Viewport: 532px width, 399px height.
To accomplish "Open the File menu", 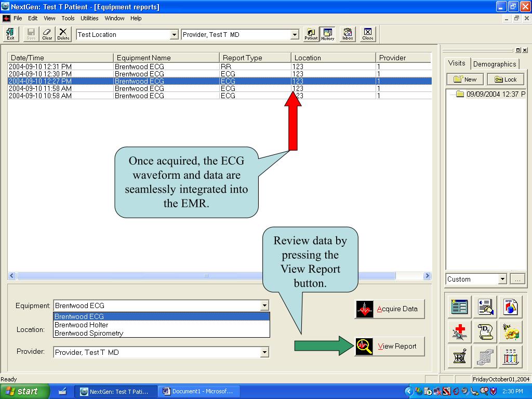I will click(x=18, y=18).
